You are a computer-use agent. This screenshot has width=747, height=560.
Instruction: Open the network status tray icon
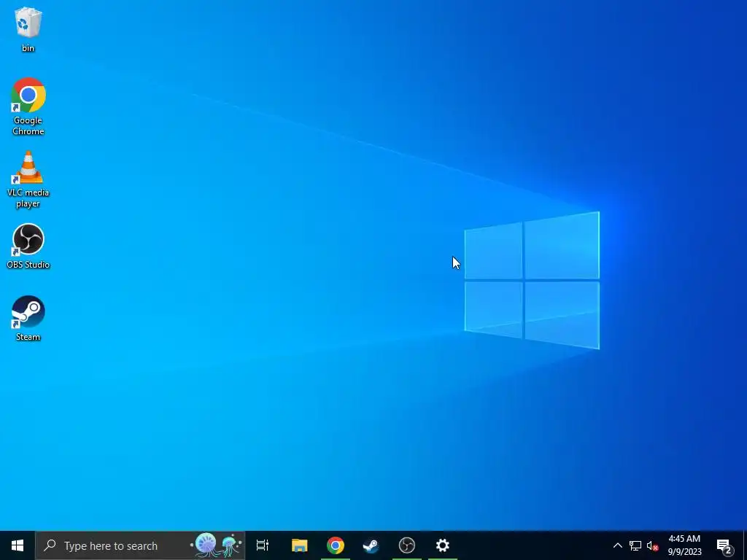[x=635, y=545]
